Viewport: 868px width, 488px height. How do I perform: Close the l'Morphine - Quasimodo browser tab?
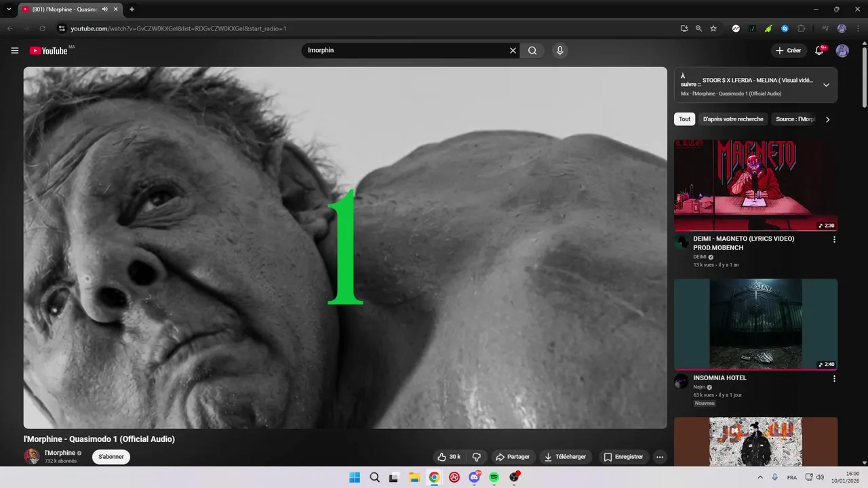116,9
